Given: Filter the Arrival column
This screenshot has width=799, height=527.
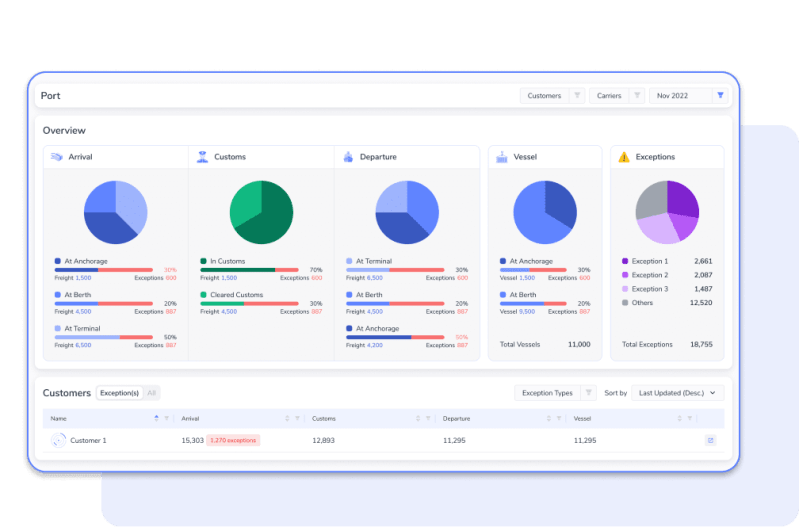Looking at the screenshot, I should [x=297, y=418].
